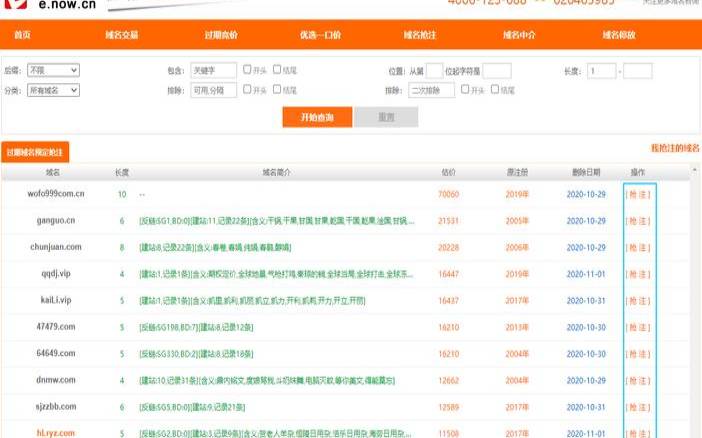Select 域名抢注 in the orange navigation bar
This screenshot has width=702, height=438.
point(420,35)
